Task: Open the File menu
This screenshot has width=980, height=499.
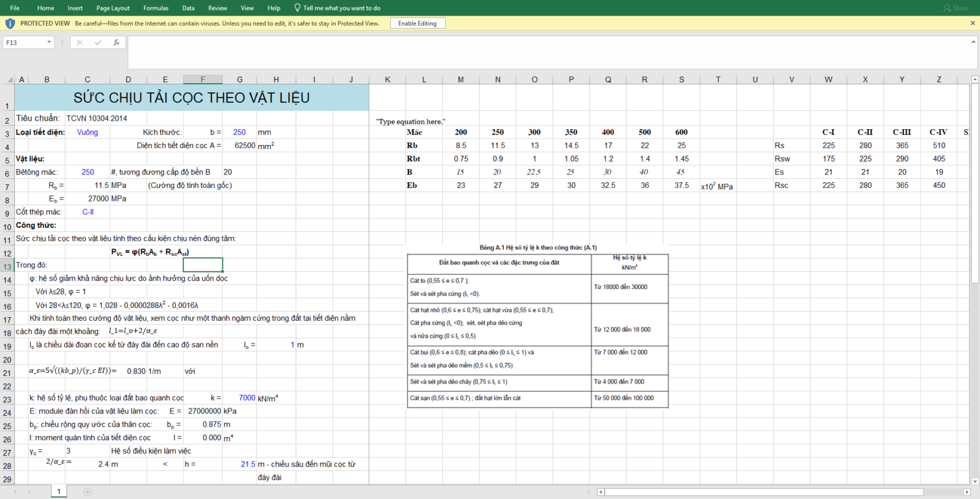Action: (x=15, y=8)
